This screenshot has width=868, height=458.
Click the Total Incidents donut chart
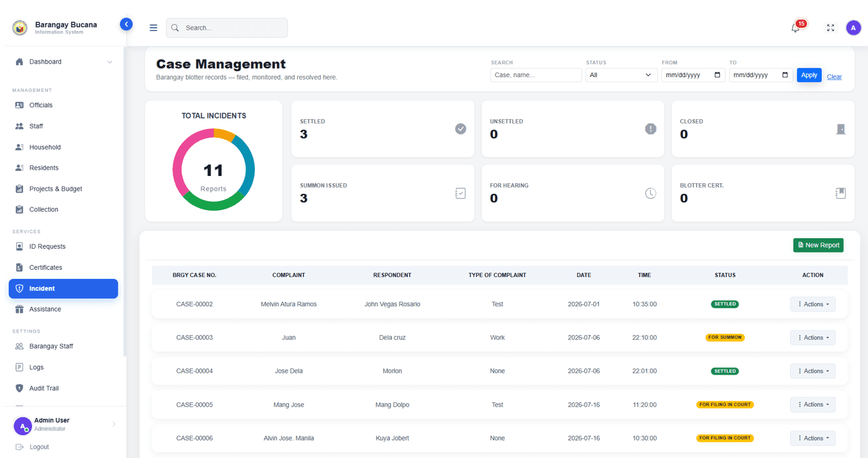point(213,170)
